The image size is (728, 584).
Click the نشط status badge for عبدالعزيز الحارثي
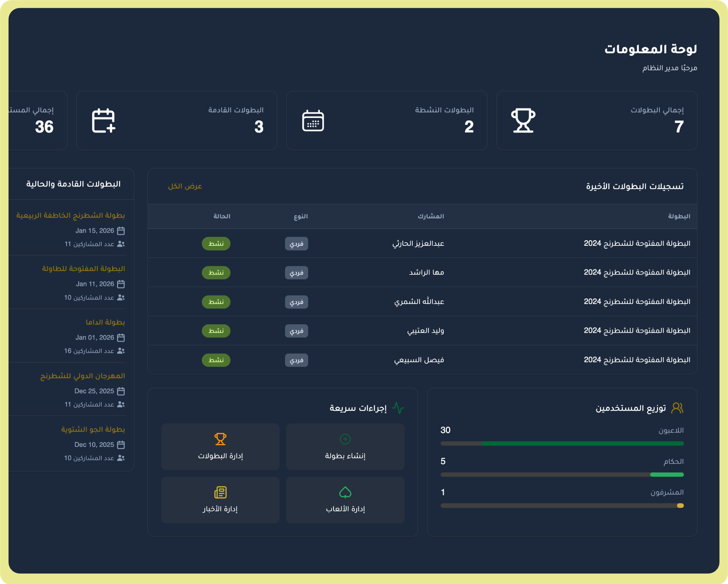click(x=216, y=243)
